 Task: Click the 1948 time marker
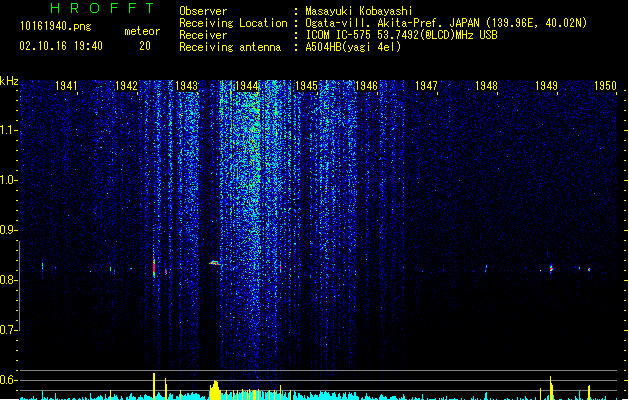pos(486,86)
